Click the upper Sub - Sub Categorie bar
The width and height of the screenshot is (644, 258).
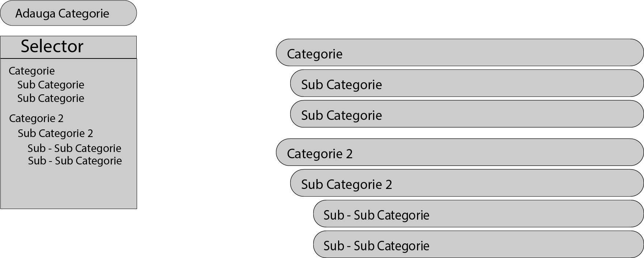[478, 213]
